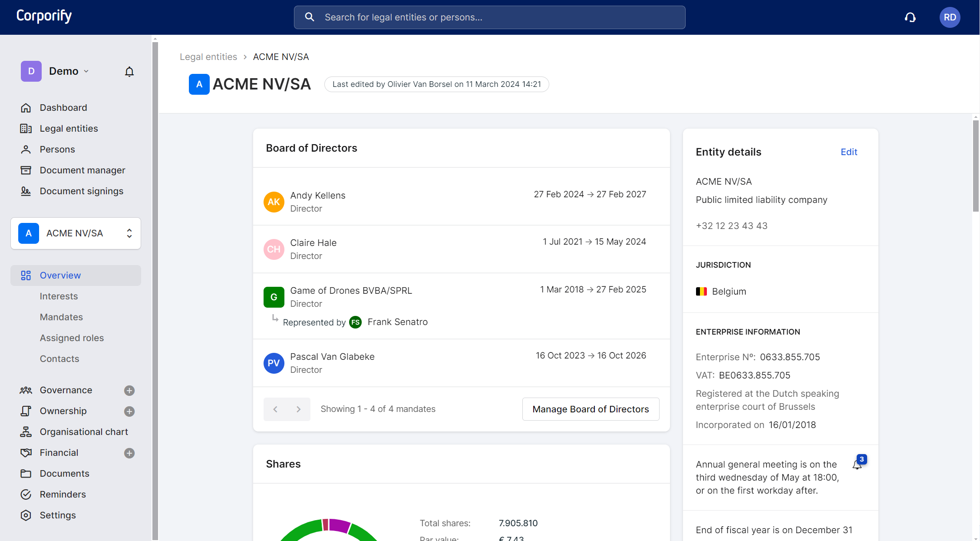The image size is (980, 541).
Task: Expand the Governance section with the plus
Action: (x=129, y=391)
